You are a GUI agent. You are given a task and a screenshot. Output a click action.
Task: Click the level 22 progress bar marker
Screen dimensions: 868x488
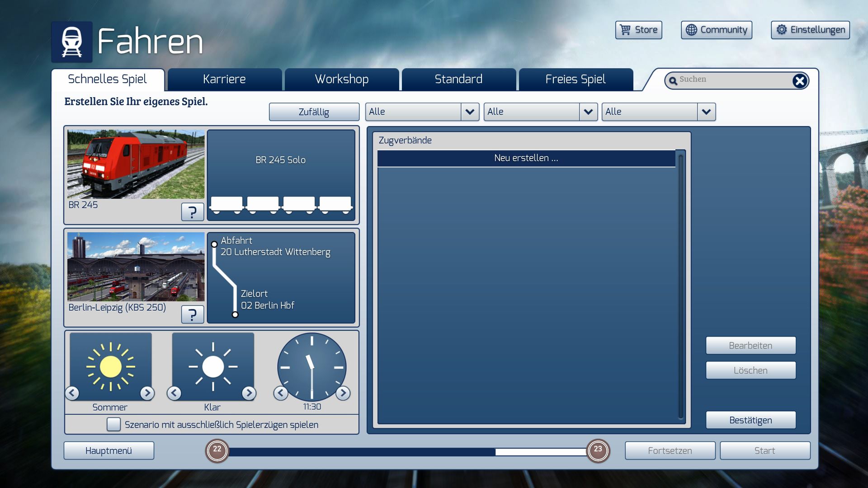pyautogui.click(x=217, y=450)
